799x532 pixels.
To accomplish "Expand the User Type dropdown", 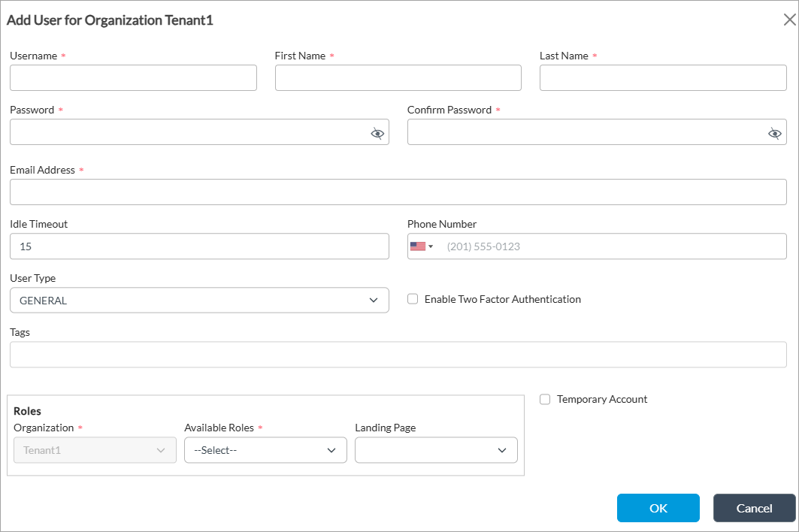I will tap(199, 301).
